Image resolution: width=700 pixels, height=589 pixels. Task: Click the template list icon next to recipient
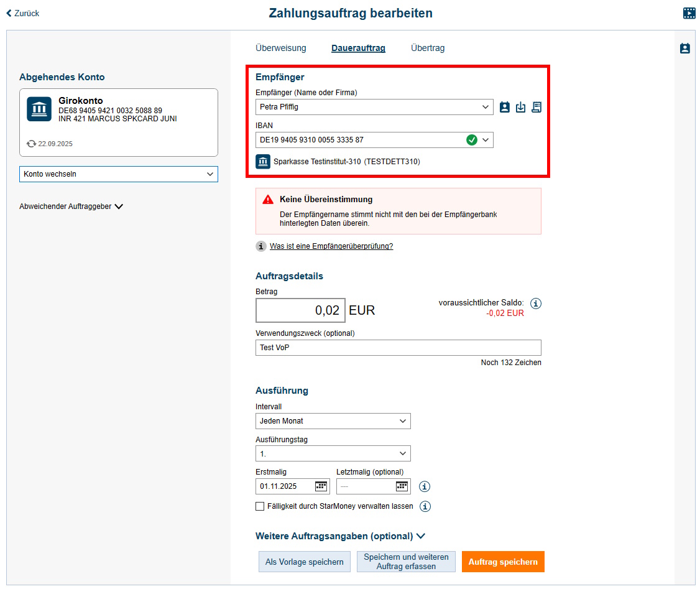point(537,107)
